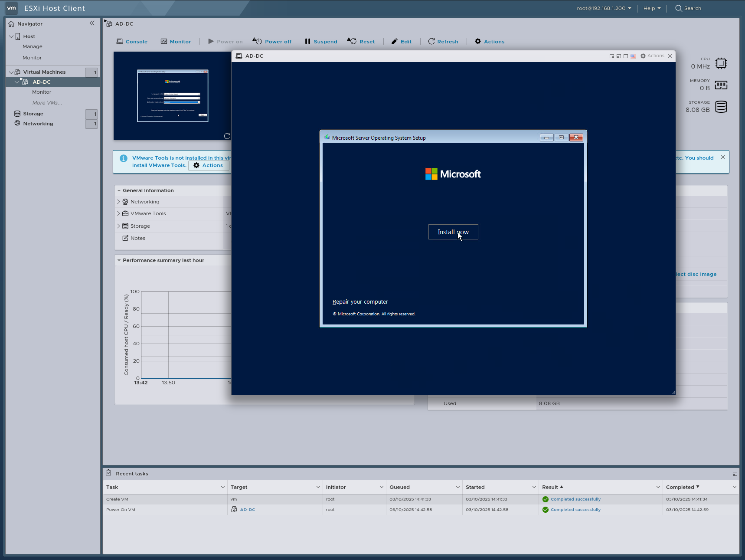
Task: Reset the AD-DC virtual machine
Action: click(361, 41)
